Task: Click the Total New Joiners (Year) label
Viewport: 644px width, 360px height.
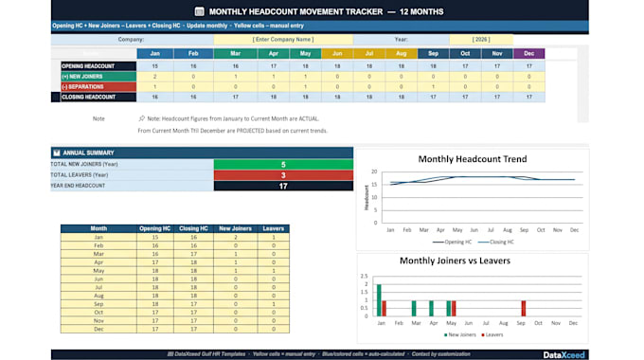Action: (84, 164)
